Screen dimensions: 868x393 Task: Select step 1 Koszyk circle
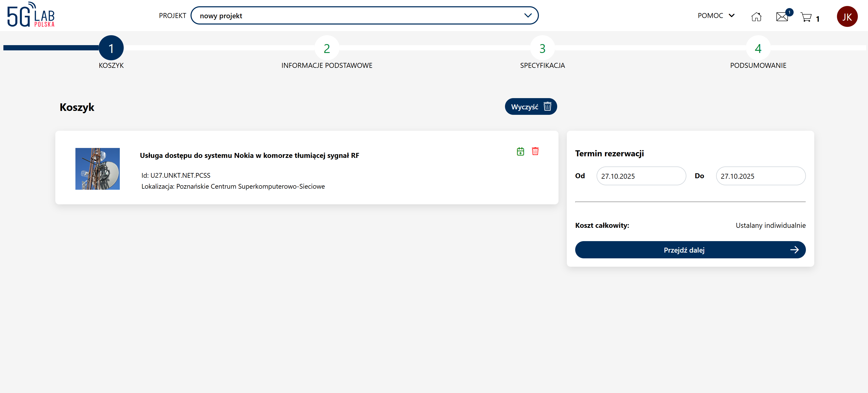click(111, 48)
